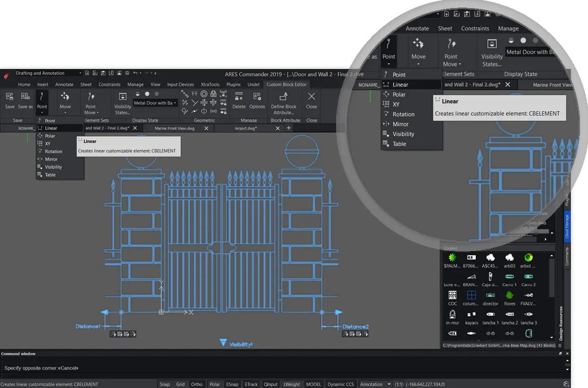This screenshot has height=388, width=588.
Task: Open the Home ribbon tab
Action: (x=24, y=85)
